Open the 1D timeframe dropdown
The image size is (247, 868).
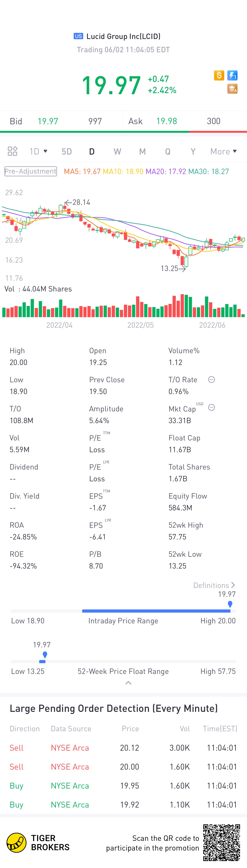tap(38, 151)
